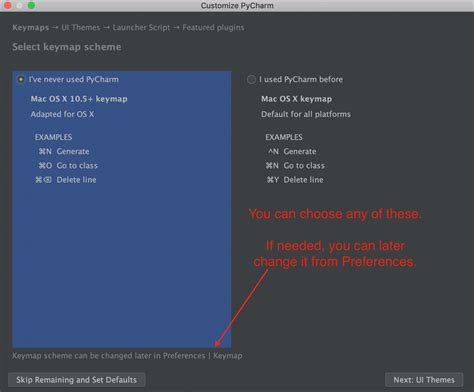Click the ^N Generate example

click(292, 151)
